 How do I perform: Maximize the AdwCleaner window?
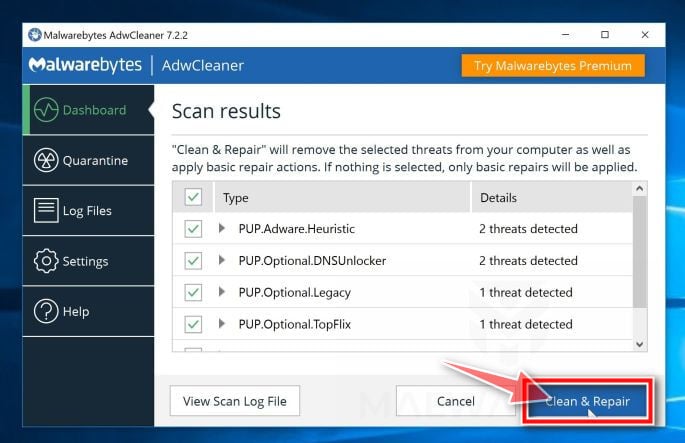[x=605, y=35]
